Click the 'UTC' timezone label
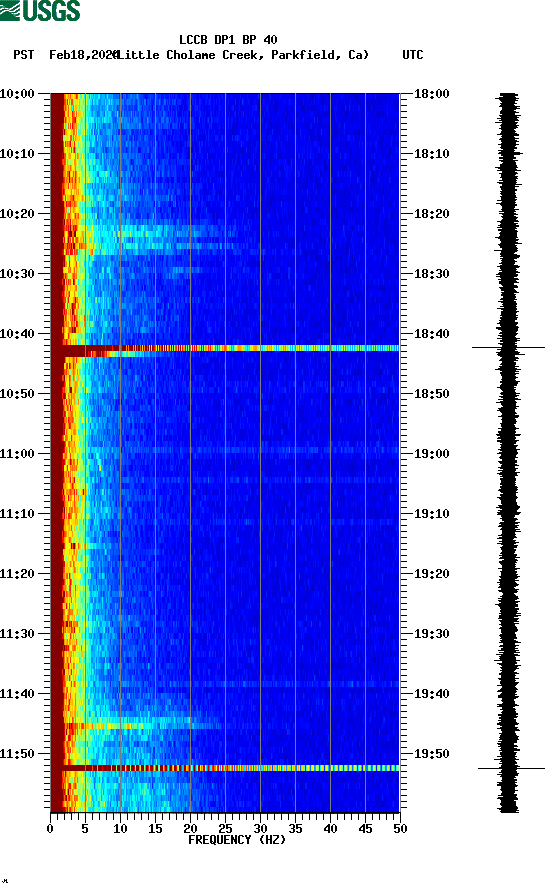 [413, 55]
